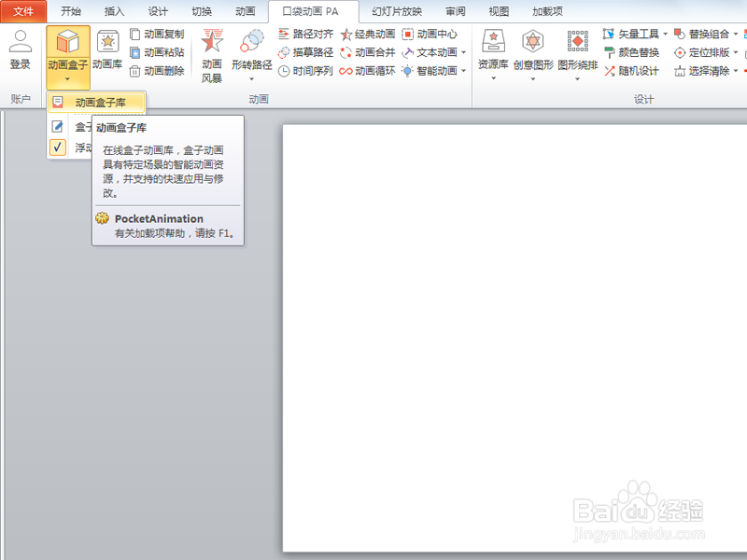The width and height of the screenshot is (747, 560).
Task: Expand the 形转路径 dropdown arrow
Action: [x=251, y=79]
